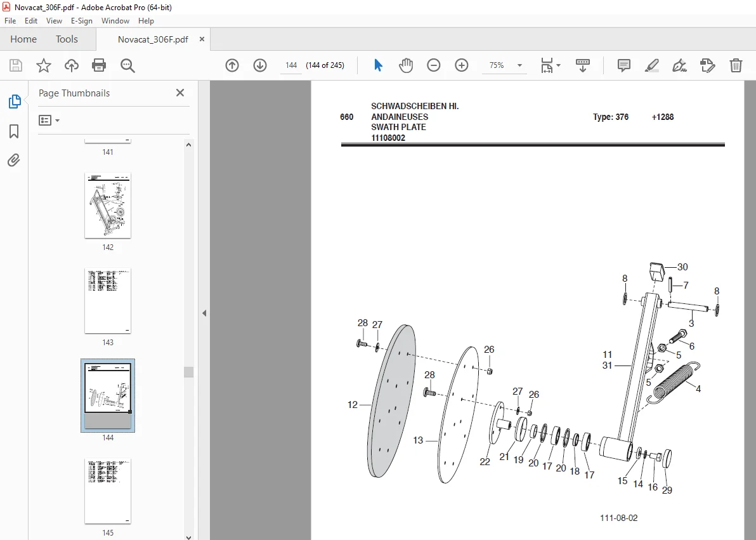Click the 75% zoom value field

click(x=497, y=65)
